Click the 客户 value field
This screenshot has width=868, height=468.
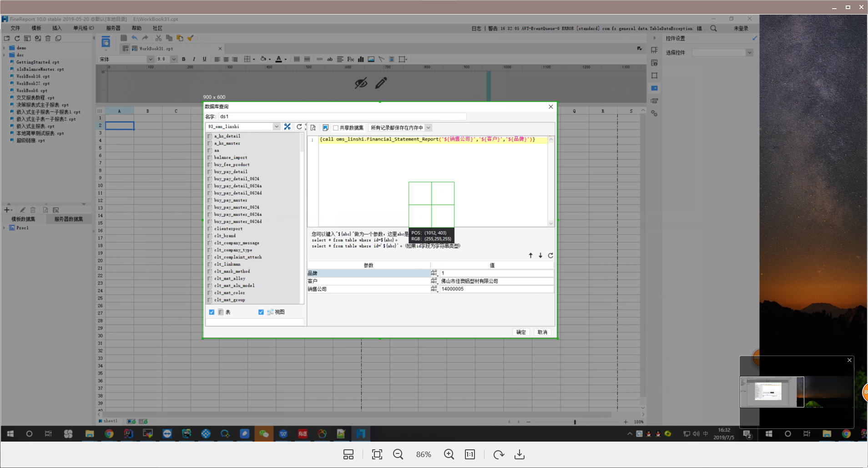496,281
